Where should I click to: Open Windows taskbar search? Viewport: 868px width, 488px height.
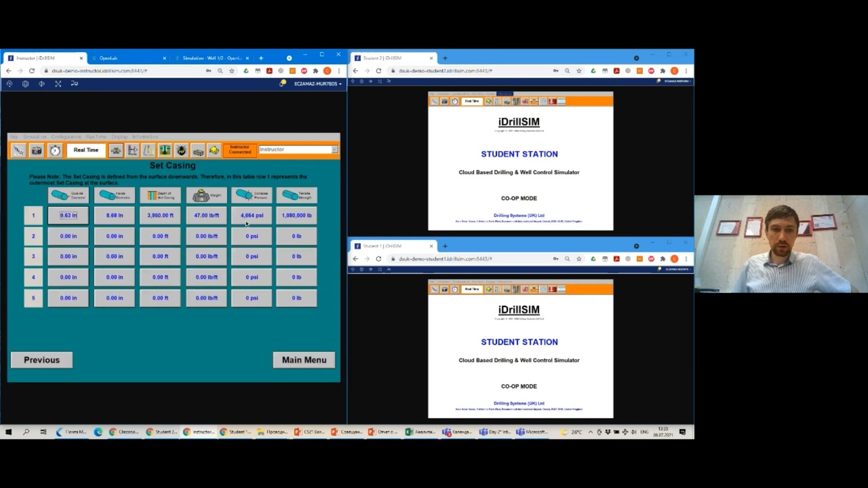pyautogui.click(x=26, y=432)
